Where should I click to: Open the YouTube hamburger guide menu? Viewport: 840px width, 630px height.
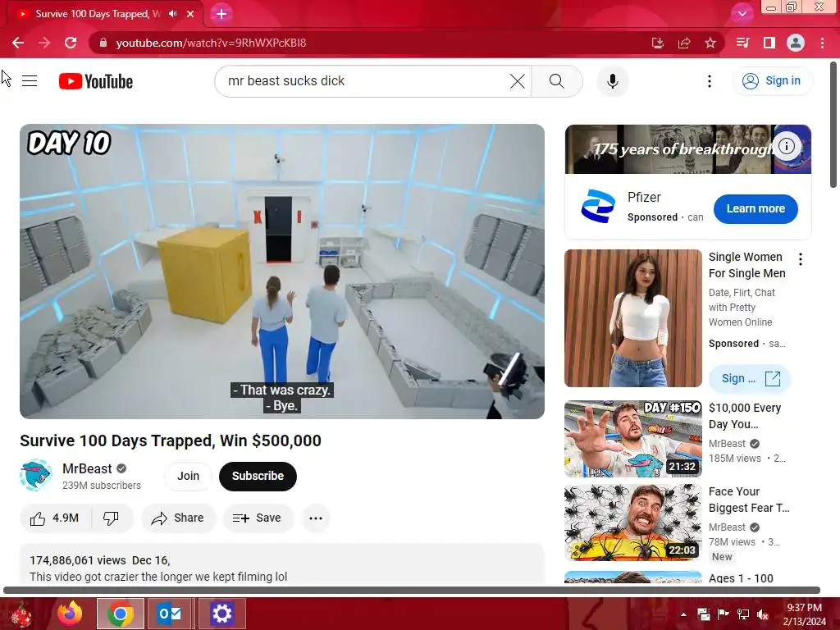click(30, 81)
